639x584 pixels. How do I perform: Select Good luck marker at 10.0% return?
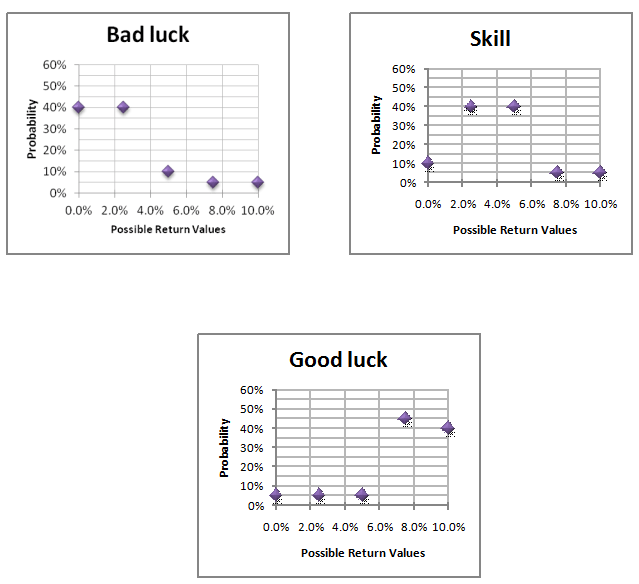tap(448, 428)
